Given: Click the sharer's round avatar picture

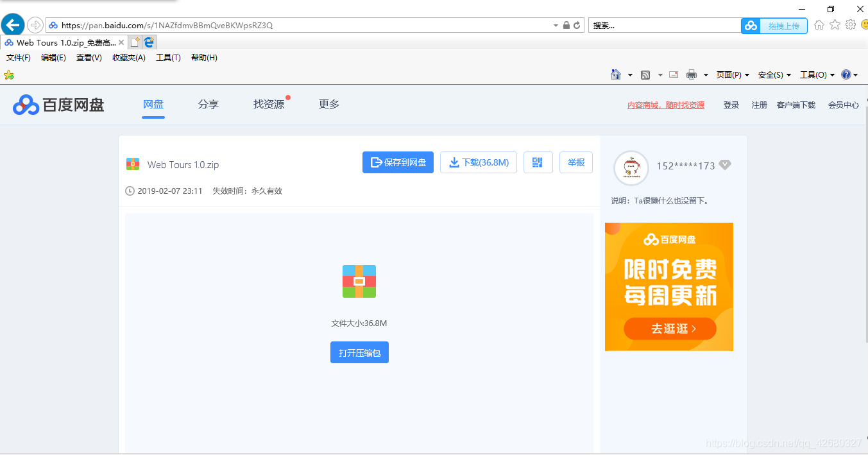Looking at the screenshot, I should 631,168.
